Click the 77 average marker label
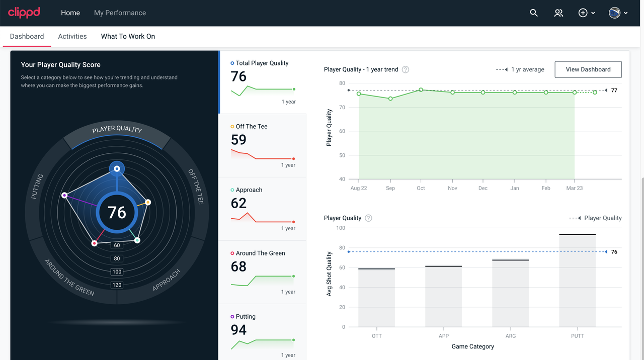The width and height of the screenshot is (644, 360). (x=614, y=91)
